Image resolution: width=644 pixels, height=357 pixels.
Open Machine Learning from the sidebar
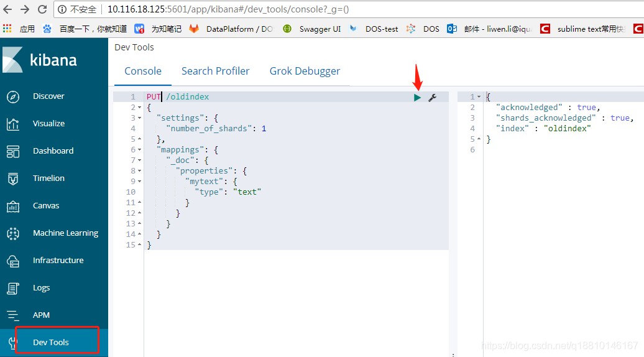tap(66, 233)
